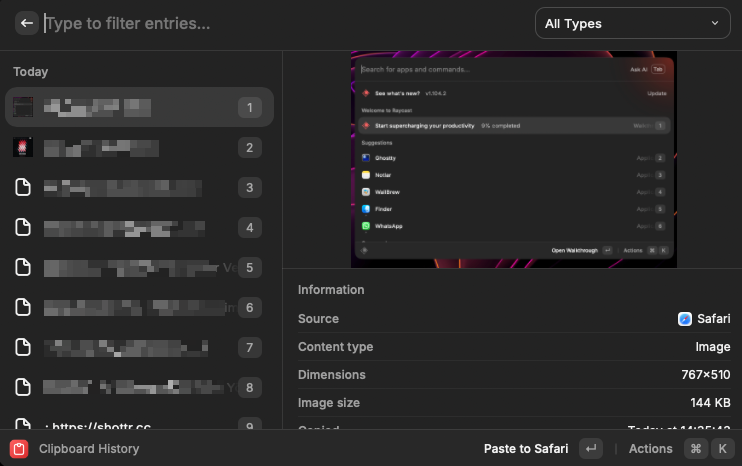Click the document icon of entry 5

click(x=23, y=268)
